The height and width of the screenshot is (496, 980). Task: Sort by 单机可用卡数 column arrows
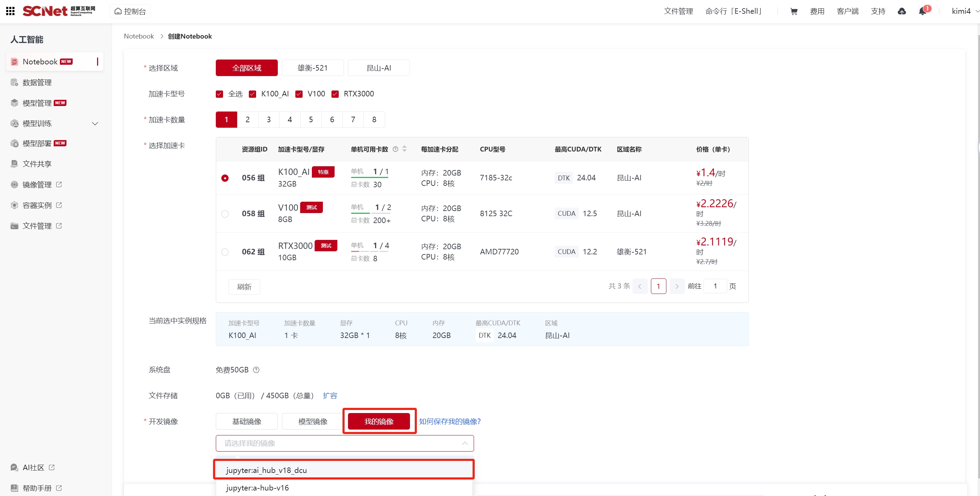[x=404, y=149]
